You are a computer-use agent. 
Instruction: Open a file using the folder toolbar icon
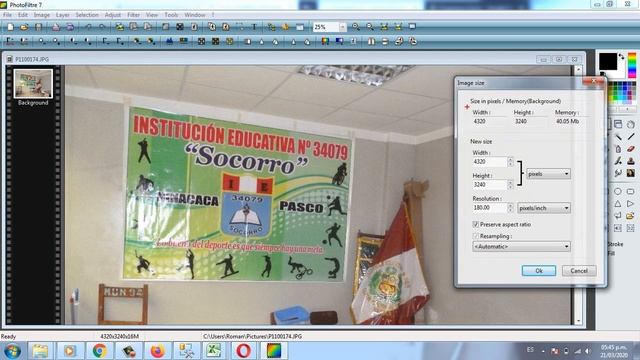(x=24, y=27)
